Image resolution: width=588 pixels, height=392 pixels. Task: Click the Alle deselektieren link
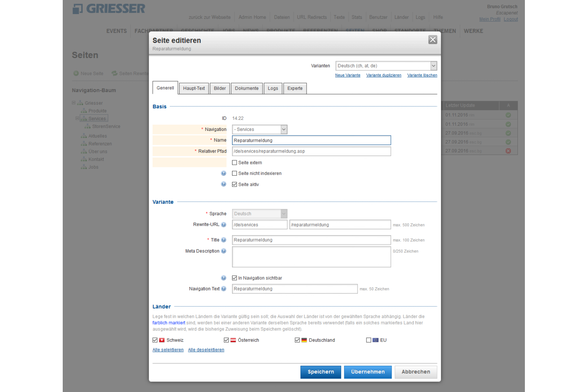206,350
